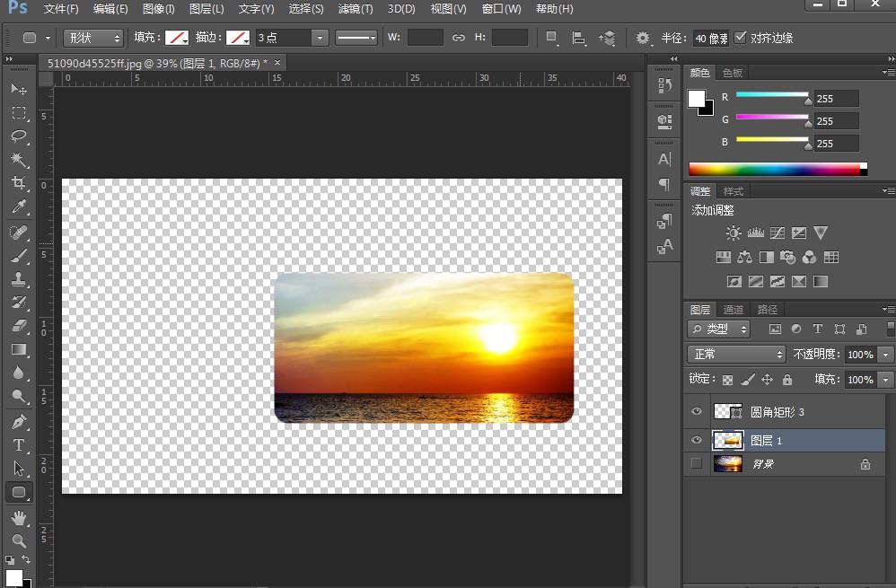This screenshot has height=588, width=896.
Task: Add a Levels adjustment
Action: pos(755,233)
